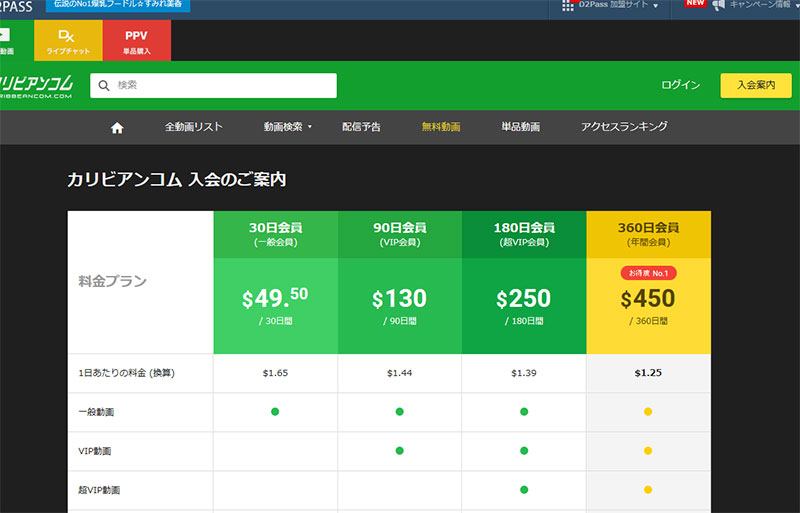This screenshot has width=800, height=513.
Task: Click the VIP動画 row label
Action: [x=95, y=451]
